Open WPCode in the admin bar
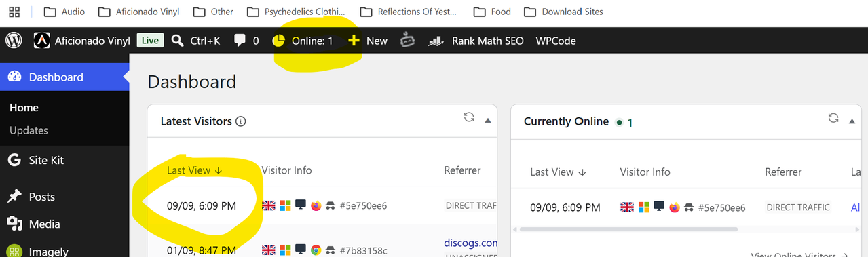 click(556, 41)
